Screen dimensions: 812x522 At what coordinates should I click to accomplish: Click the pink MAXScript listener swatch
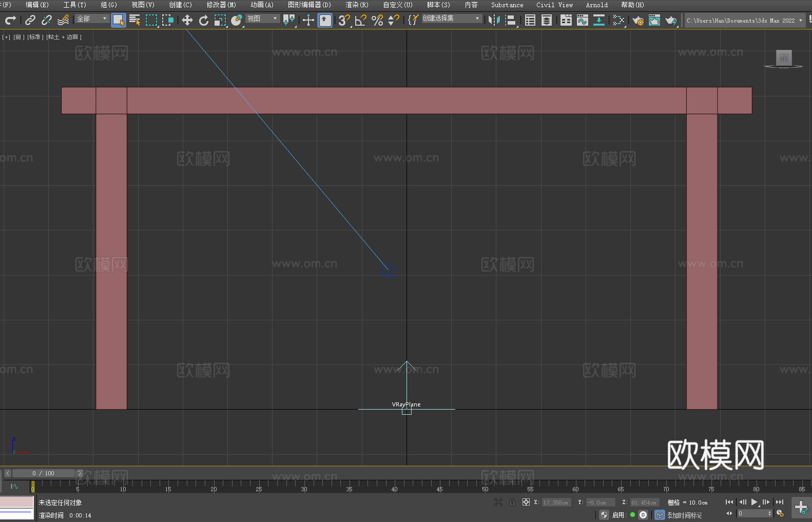coord(17,502)
